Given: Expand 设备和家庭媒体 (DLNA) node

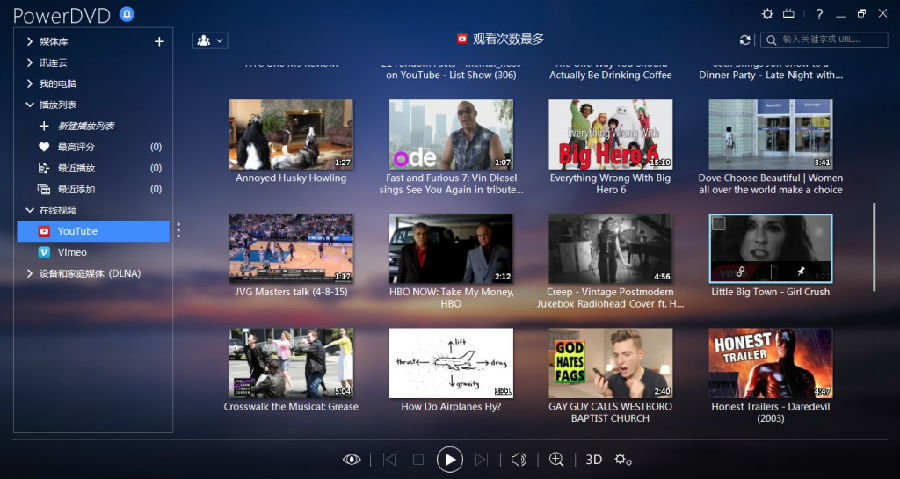Looking at the screenshot, I should (x=30, y=274).
